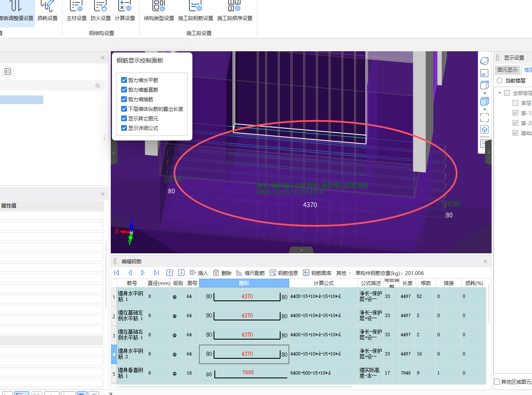Click the red list icon in left panel
This screenshot has height=395, width=532.
click(x=7, y=71)
